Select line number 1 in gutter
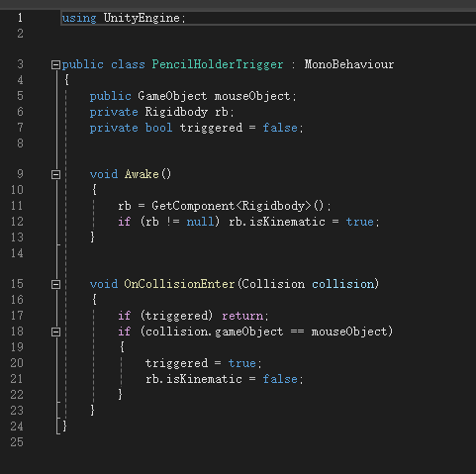Viewport: 476px width, 474px height. (20, 18)
